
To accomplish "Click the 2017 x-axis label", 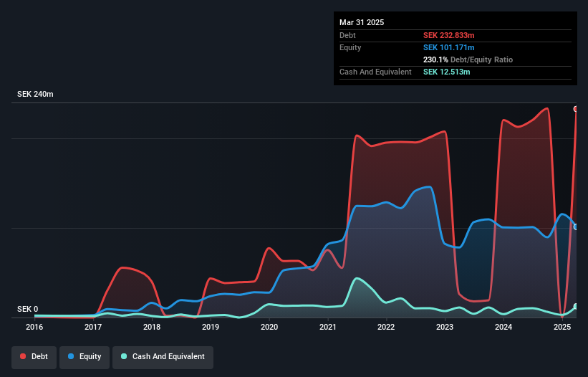I will pyautogui.click(x=93, y=327).
